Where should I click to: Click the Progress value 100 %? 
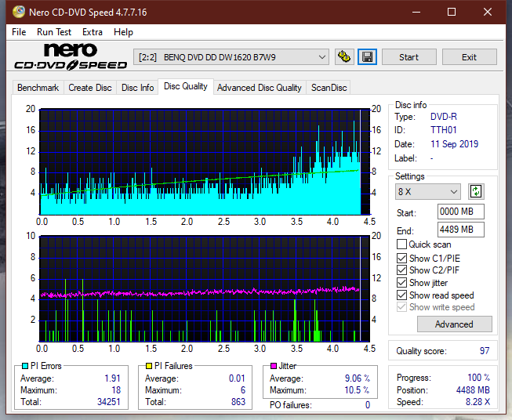pos(479,378)
